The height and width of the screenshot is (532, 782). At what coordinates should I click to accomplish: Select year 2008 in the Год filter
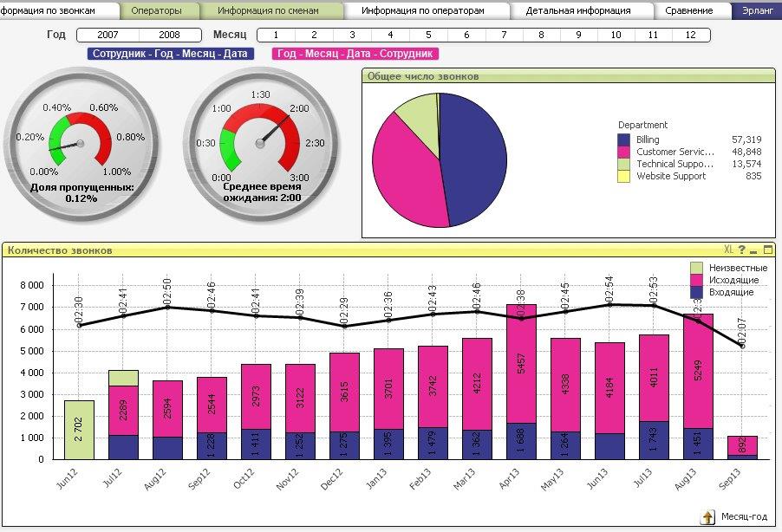pos(170,35)
